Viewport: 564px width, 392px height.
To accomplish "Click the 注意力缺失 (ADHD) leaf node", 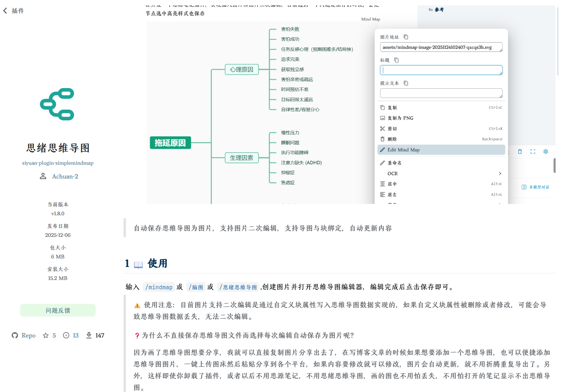I will pos(301,163).
